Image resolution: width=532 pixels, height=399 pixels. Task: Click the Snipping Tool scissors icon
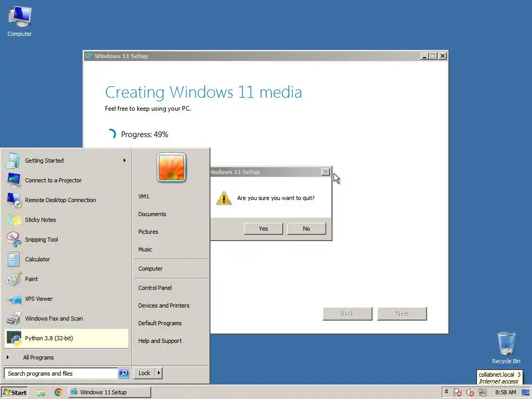click(x=14, y=240)
